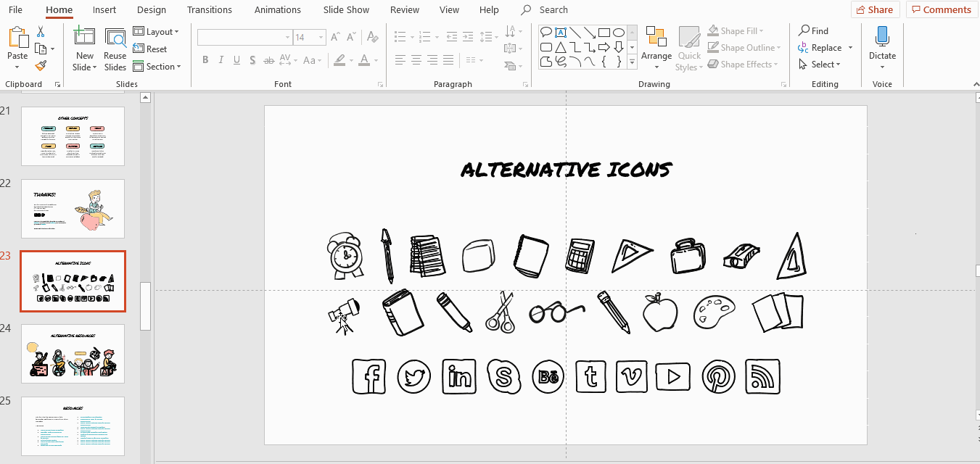Click the Share button
The width and height of the screenshot is (980, 464).
(x=875, y=9)
